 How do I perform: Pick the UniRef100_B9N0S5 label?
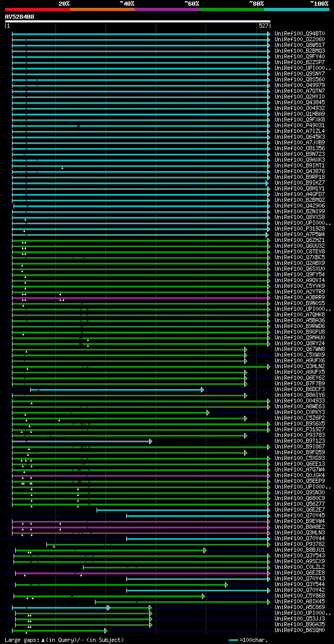pyautogui.click(x=300, y=303)
